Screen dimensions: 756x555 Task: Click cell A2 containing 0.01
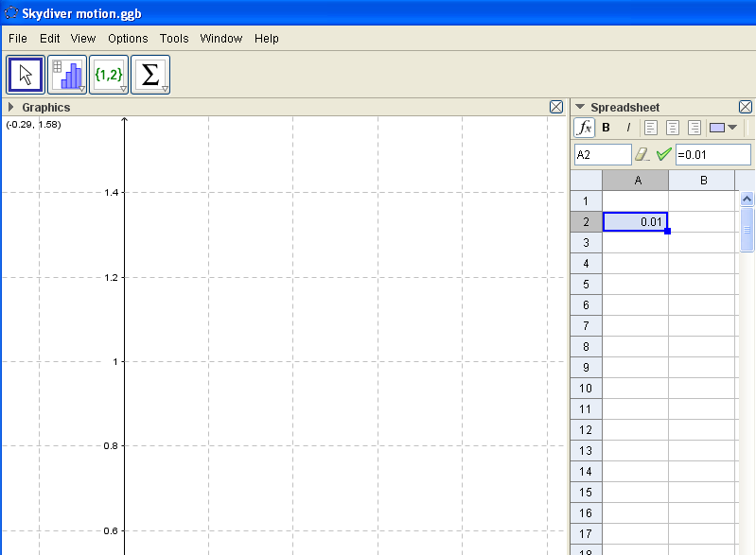pos(636,221)
